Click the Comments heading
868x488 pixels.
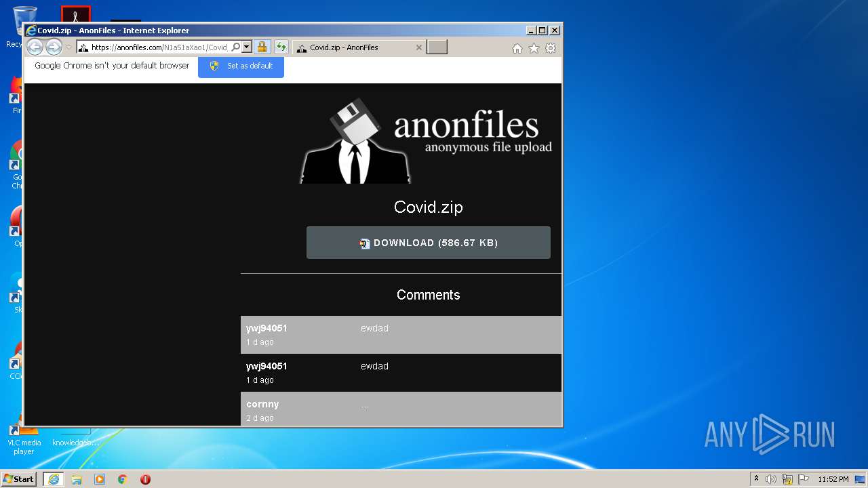click(x=429, y=295)
